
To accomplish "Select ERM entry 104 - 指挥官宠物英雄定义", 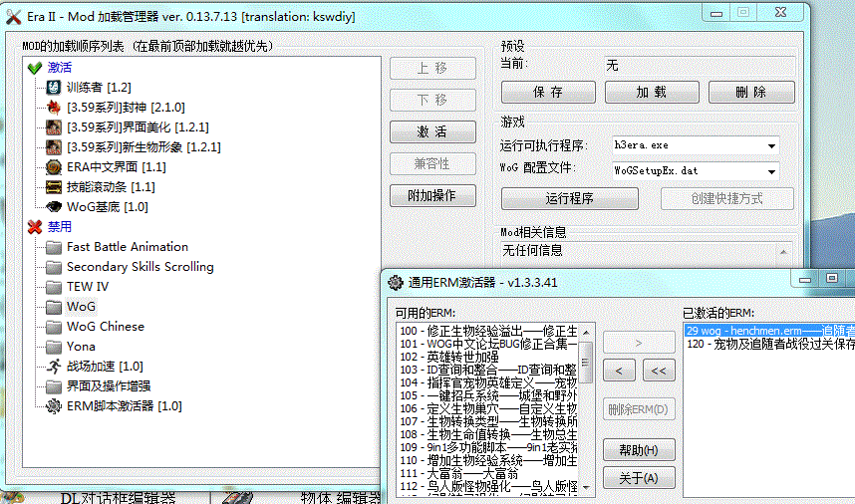I will pos(488,382).
